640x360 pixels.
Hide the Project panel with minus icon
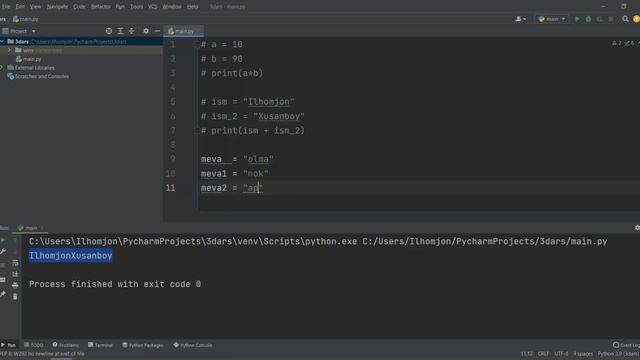pyautogui.click(x=157, y=31)
